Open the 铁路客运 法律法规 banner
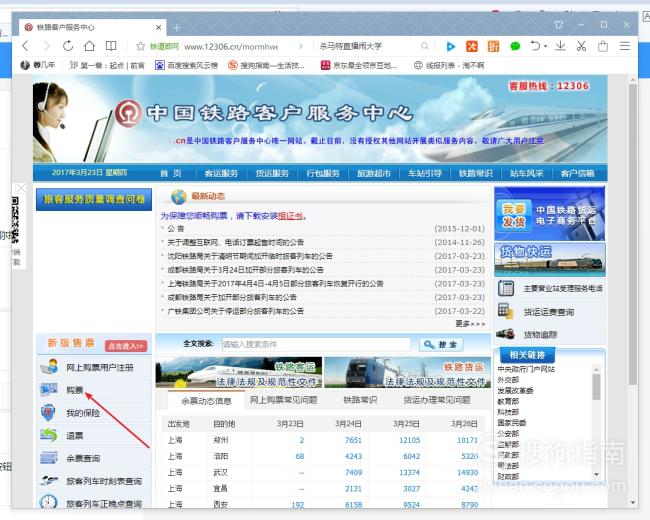The image size is (650, 520). click(239, 372)
